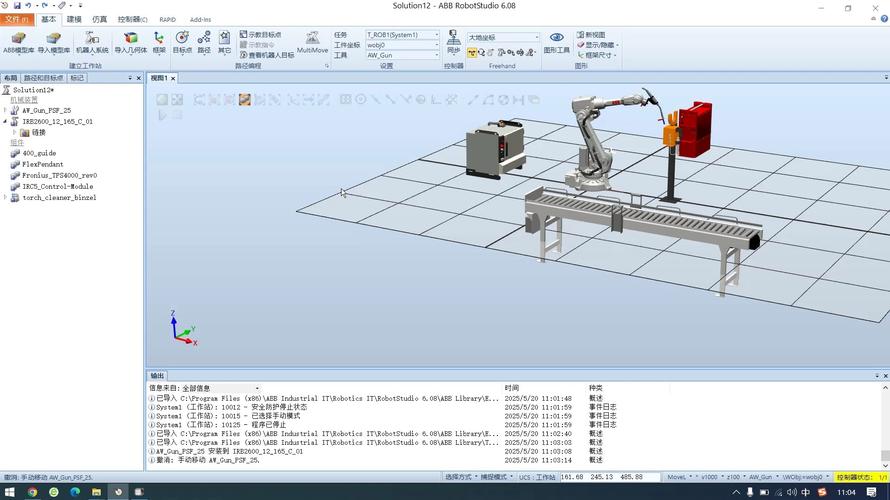Image resolution: width=890 pixels, height=500 pixels.
Task: Close the 视图1 view tab
Action: (173, 78)
